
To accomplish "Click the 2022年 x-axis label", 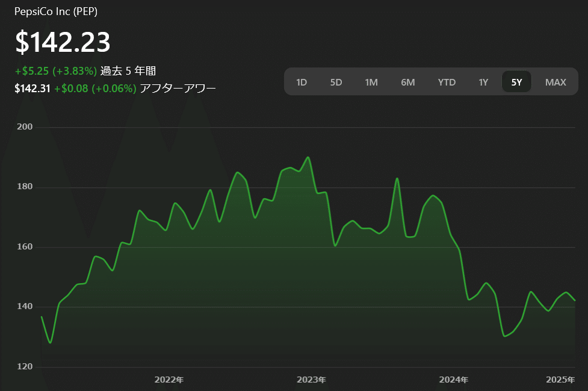I will [x=169, y=380].
